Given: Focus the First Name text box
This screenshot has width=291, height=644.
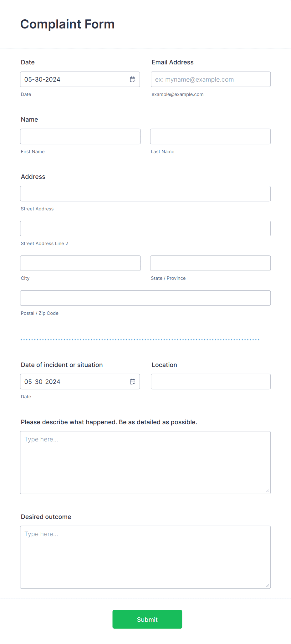Looking at the screenshot, I should coord(80,137).
